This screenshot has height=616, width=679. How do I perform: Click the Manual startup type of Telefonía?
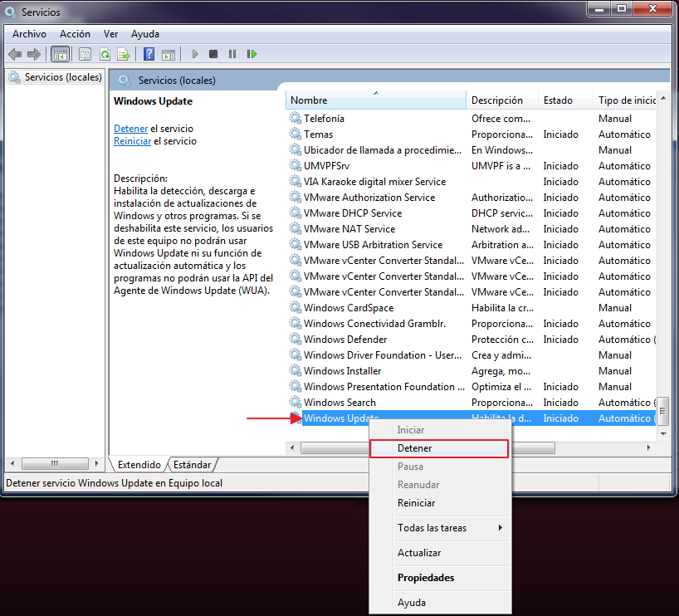click(615, 118)
